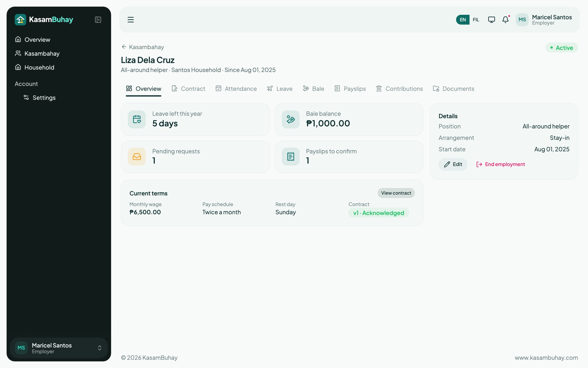588x368 pixels.
Task: Switch language to FIL
Action: coord(476,20)
